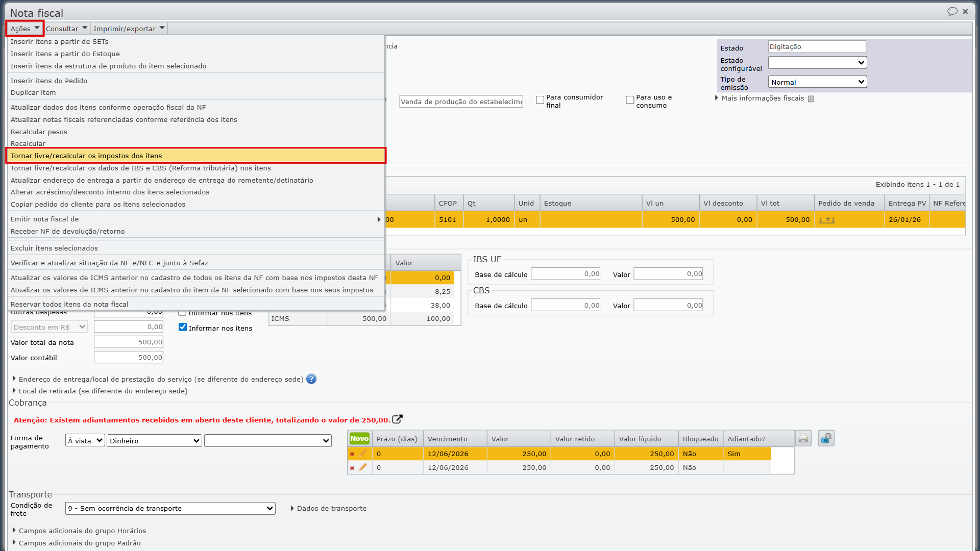Expand Local de retirada section
The width and height of the screenshot is (980, 551).
(x=100, y=391)
